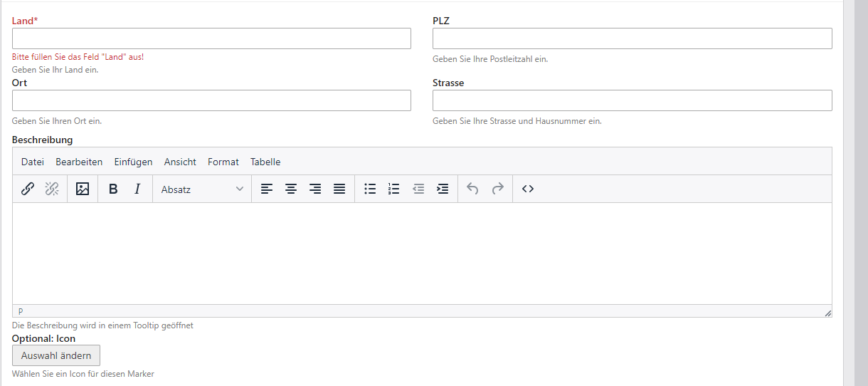Insert a numbered list

394,189
